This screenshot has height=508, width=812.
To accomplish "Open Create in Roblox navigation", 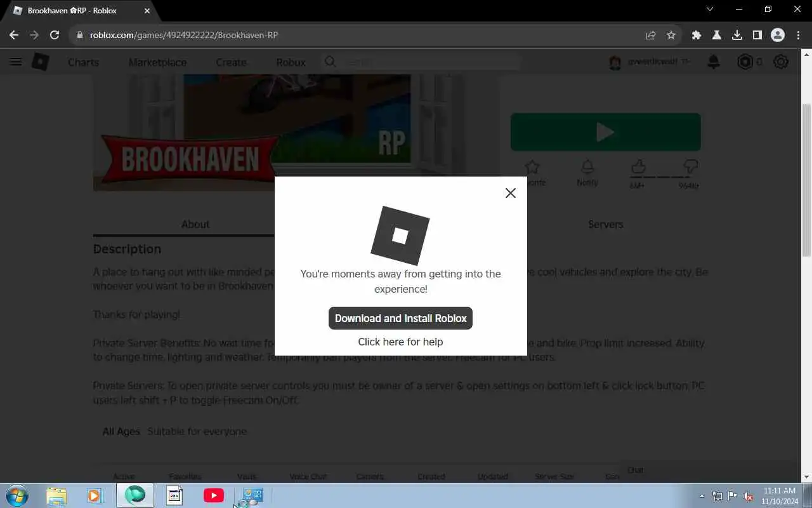I will 231,62.
